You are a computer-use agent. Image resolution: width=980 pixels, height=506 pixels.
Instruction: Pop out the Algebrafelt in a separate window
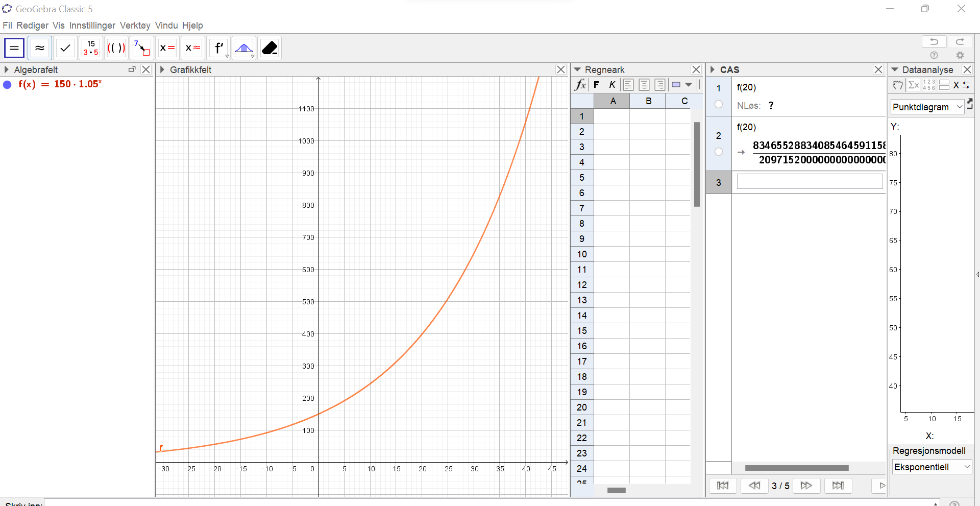pyautogui.click(x=132, y=69)
